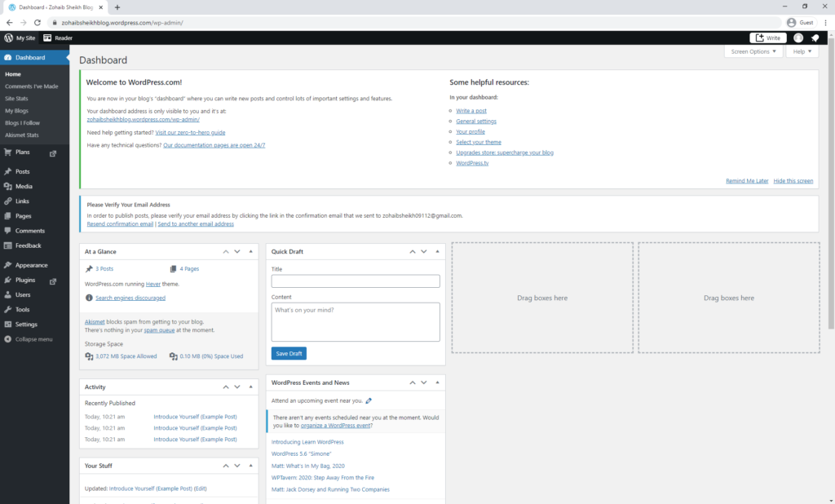
Task: Move Quick Draft box up
Action: 412,251
